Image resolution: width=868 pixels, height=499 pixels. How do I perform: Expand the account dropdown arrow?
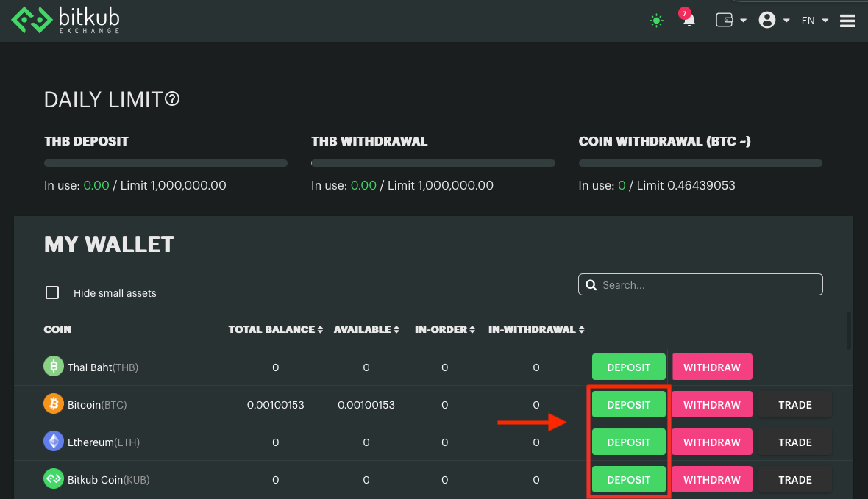786,21
